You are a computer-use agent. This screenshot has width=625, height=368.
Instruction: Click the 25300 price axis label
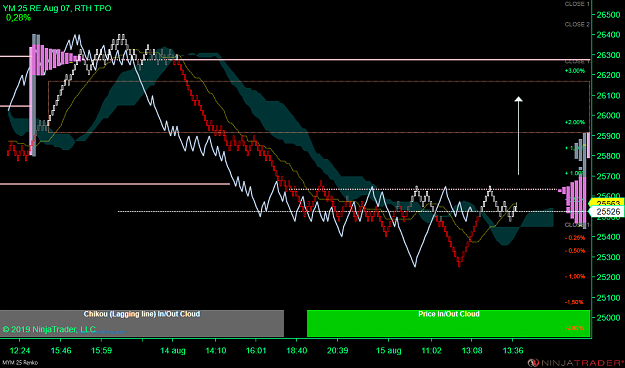(608, 257)
